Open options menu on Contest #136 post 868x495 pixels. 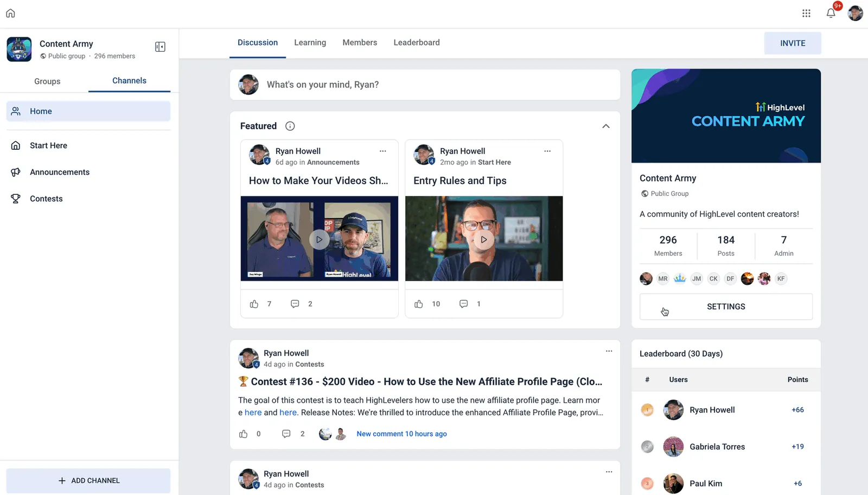pos(609,351)
